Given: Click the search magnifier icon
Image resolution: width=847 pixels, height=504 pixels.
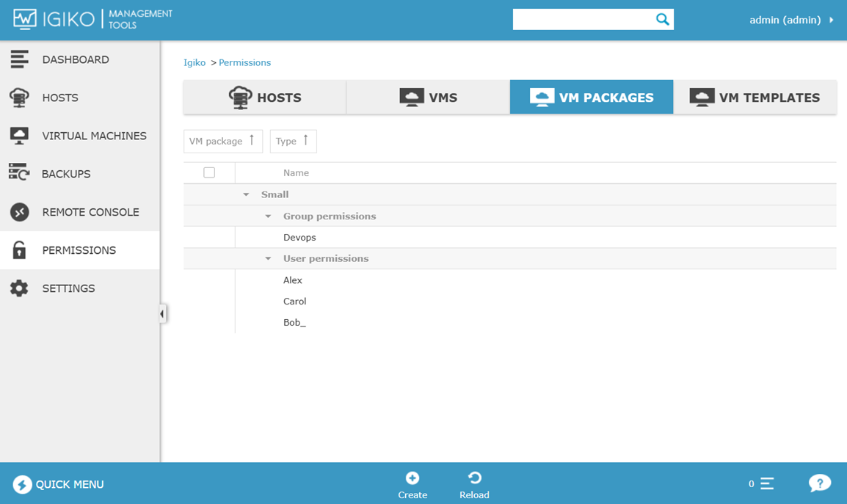Looking at the screenshot, I should (x=662, y=20).
